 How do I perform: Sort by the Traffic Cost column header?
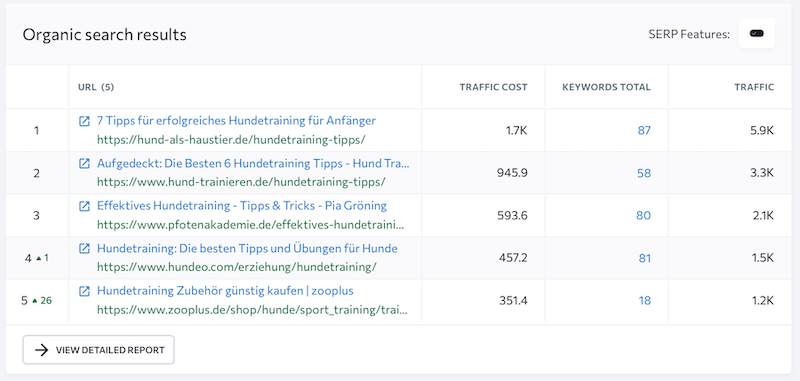pos(493,87)
